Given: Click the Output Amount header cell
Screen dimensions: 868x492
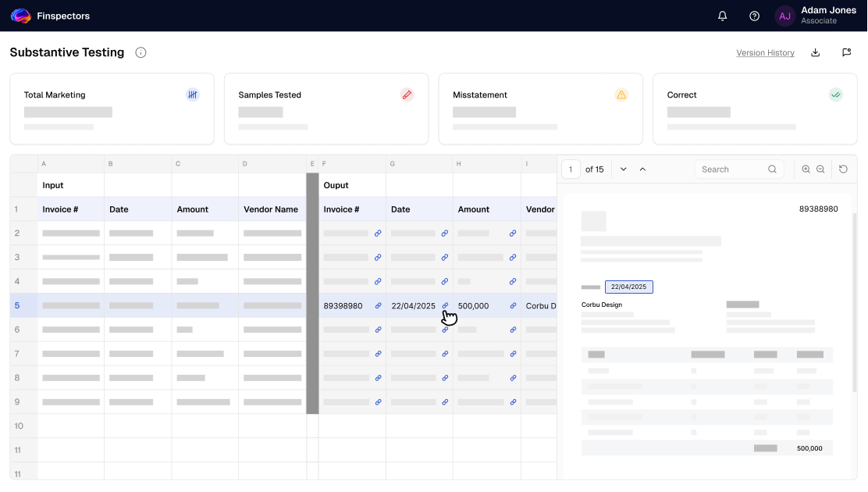Looking at the screenshot, I should [486, 209].
